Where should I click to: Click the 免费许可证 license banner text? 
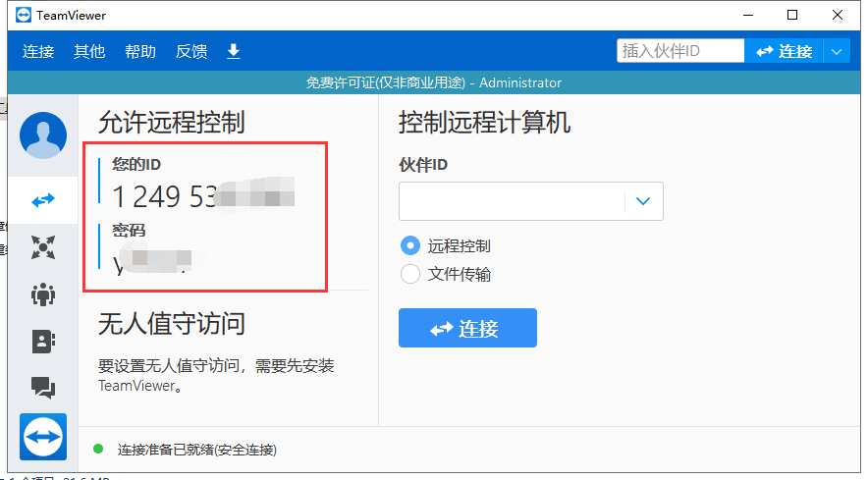(433, 82)
